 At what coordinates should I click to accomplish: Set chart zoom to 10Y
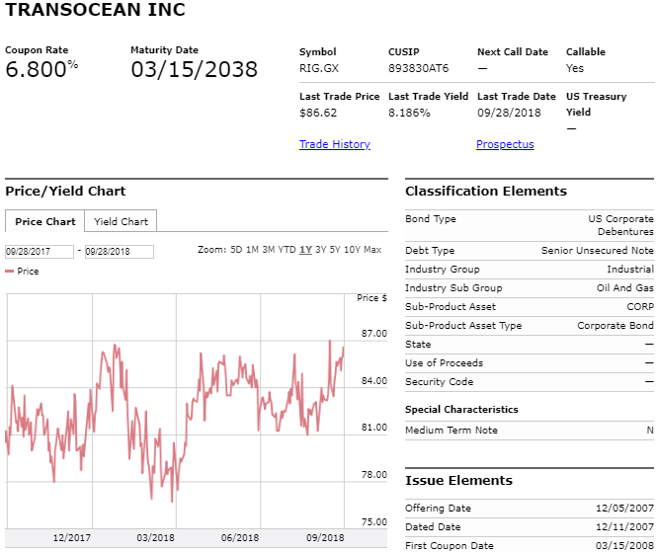click(352, 250)
